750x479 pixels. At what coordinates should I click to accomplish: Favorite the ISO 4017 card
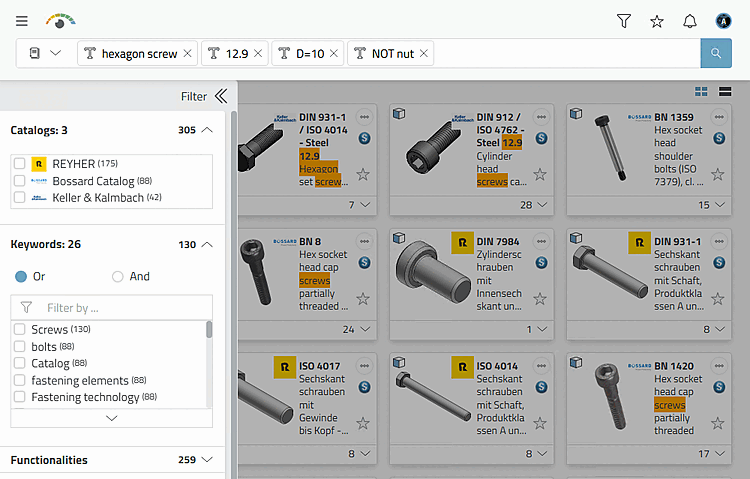pyautogui.click(x=363, y=423)
